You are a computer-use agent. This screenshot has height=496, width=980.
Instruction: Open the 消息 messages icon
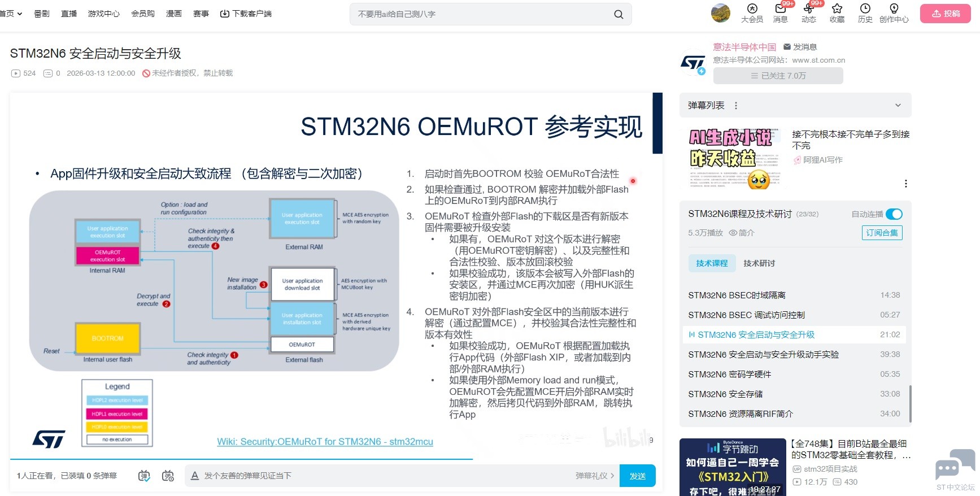[781, 8]
